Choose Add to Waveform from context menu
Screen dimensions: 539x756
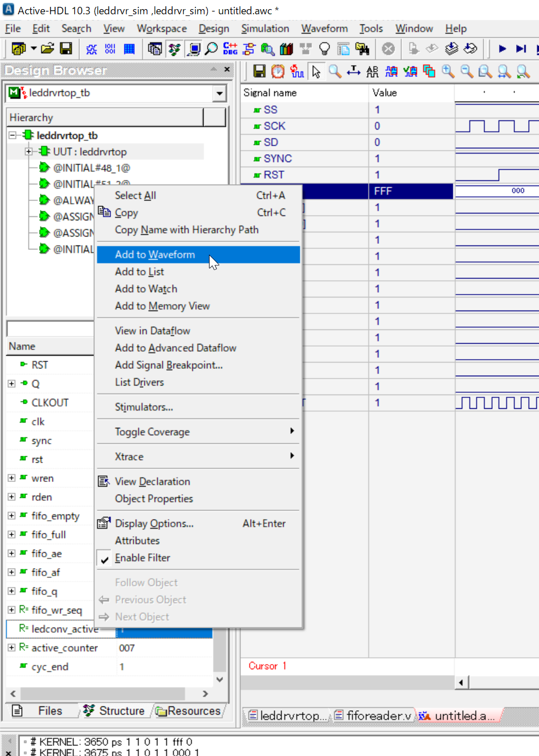pos(198,255)
